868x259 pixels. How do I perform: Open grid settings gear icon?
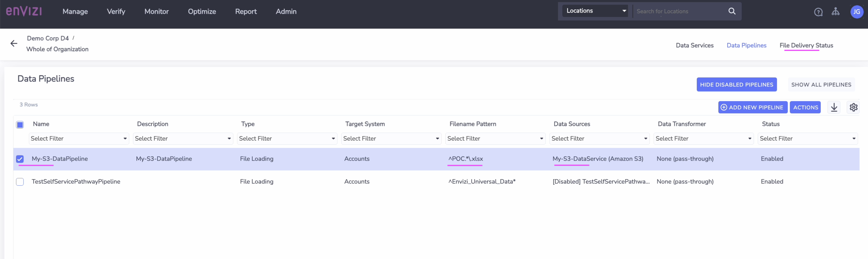(x=853, y=107)
